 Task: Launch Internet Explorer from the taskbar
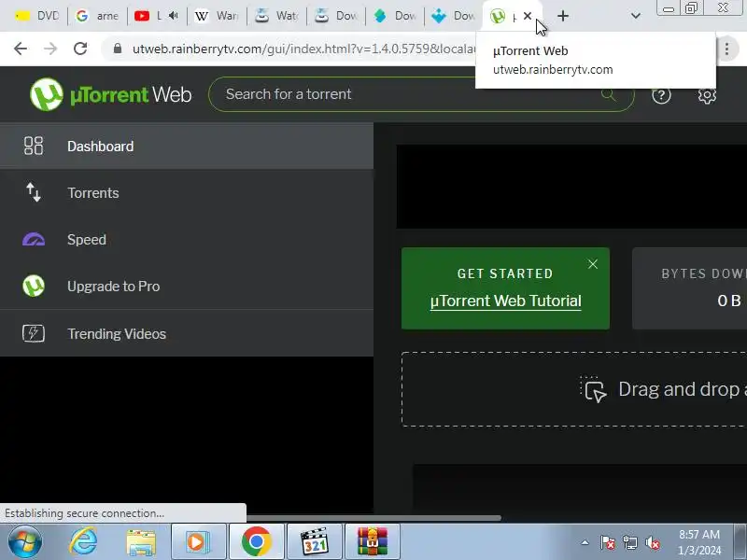click(x=83, y=542)
